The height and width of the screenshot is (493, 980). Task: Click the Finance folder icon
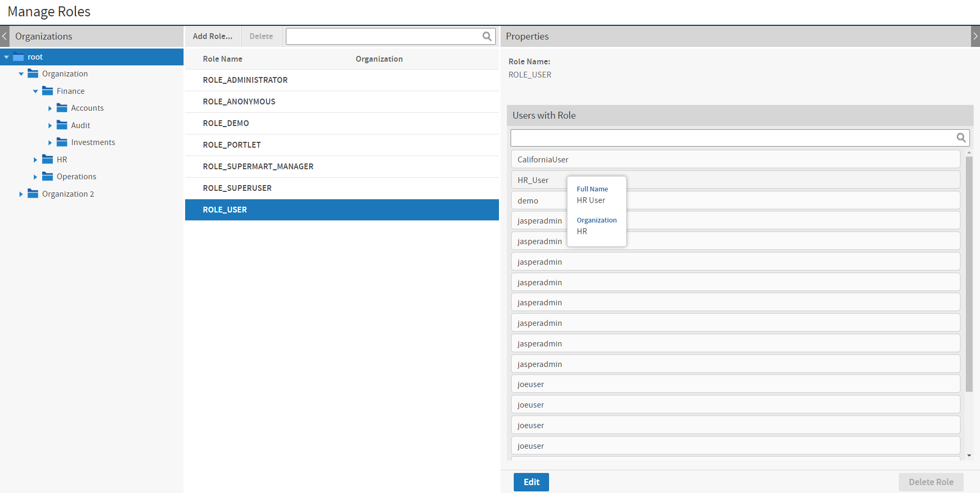pyautogui.click(x=47, y=91)
